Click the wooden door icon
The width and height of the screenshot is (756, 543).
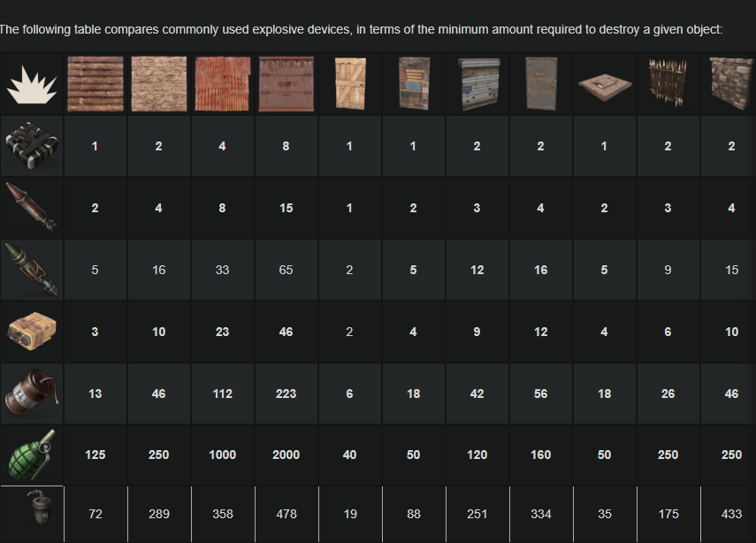(350, 84)
